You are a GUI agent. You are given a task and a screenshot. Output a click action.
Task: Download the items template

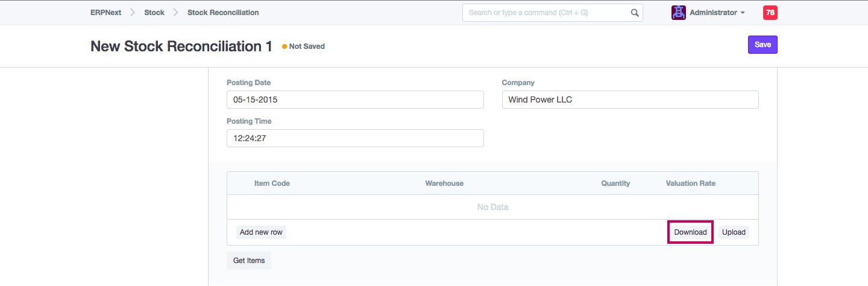pyautogui.click(x=690, y=232)
